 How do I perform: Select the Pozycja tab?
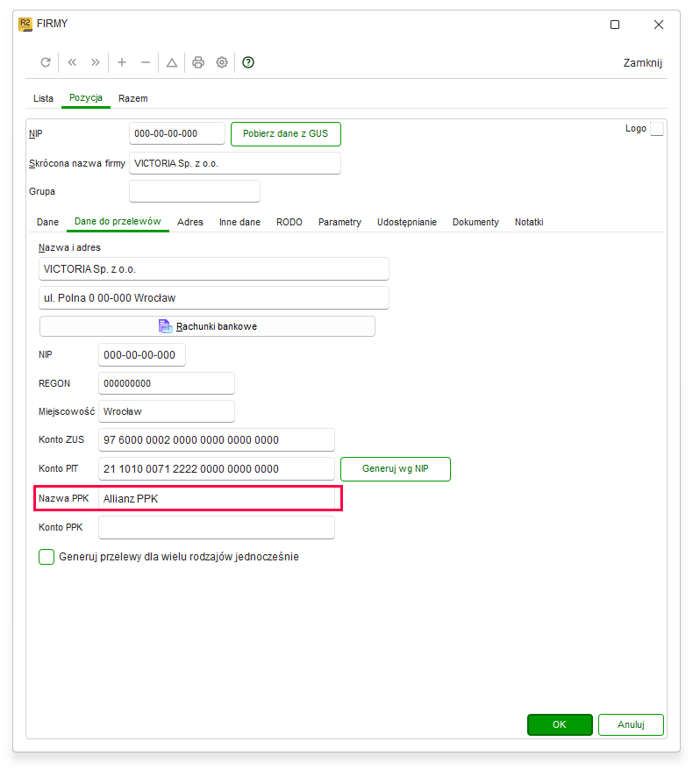click(x=86, y=97)
